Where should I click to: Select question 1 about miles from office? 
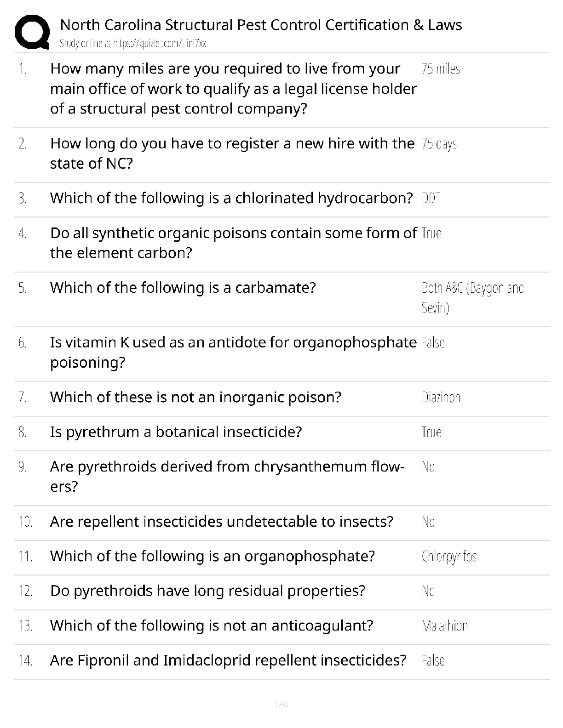[233, 89]
